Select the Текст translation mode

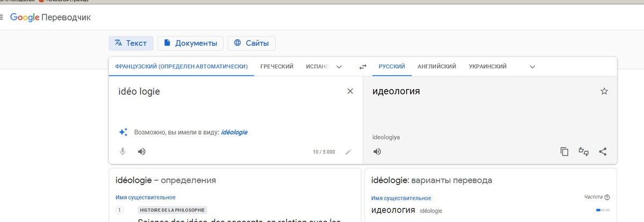pyautogui.click(x=131, y=43)
